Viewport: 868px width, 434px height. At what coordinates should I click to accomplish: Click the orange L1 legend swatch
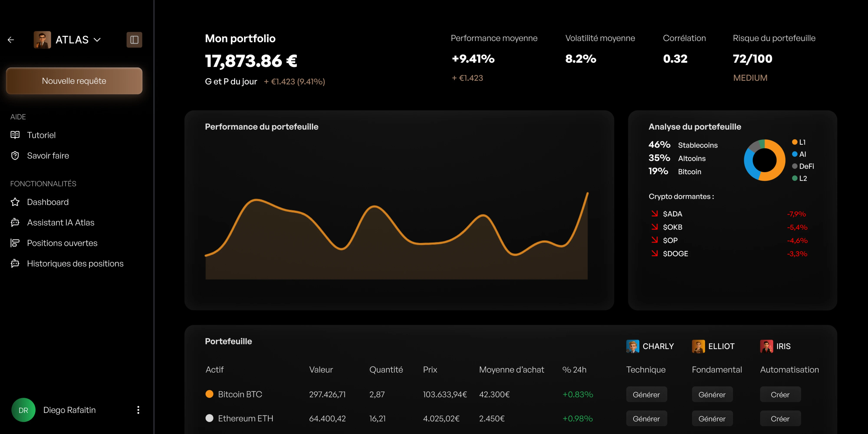pos(794,142)
